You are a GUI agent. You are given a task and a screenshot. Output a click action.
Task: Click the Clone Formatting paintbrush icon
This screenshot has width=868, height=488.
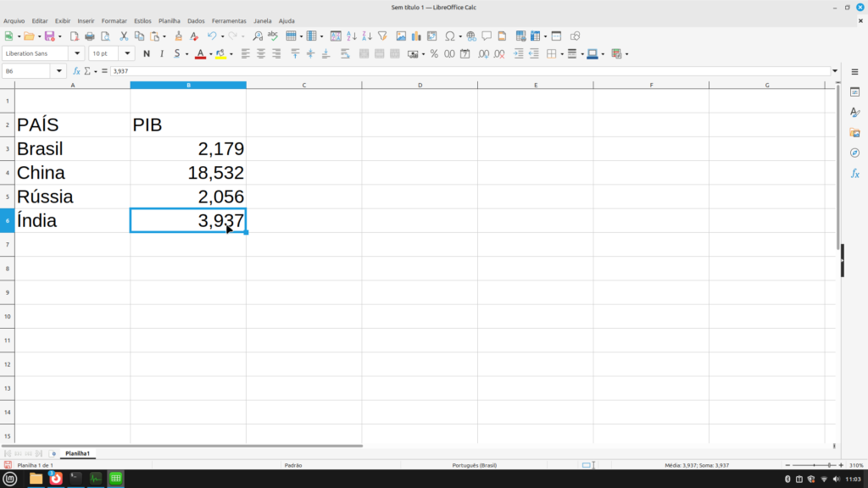coord(178,36)
